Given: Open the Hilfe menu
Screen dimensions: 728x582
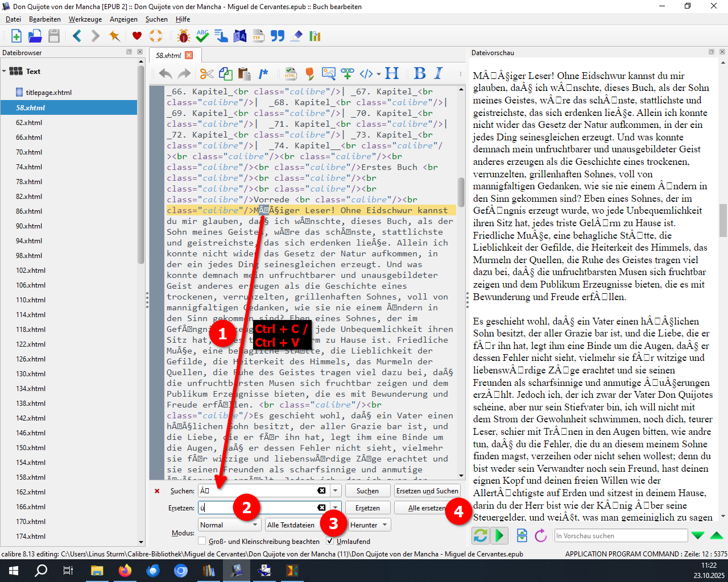Looking at the screenshot, I should pos(183,19).
